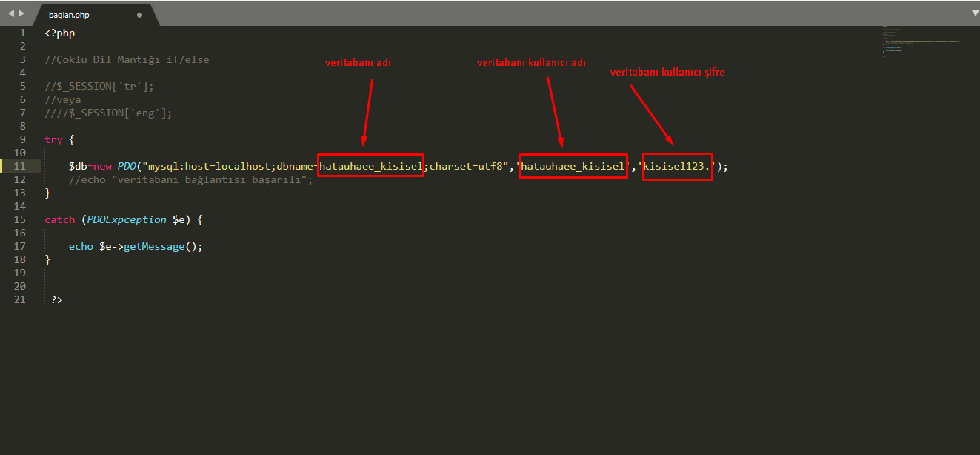Click the $db variable
The height and width of the screenshot is (455, 980).
tap(78, 167)
